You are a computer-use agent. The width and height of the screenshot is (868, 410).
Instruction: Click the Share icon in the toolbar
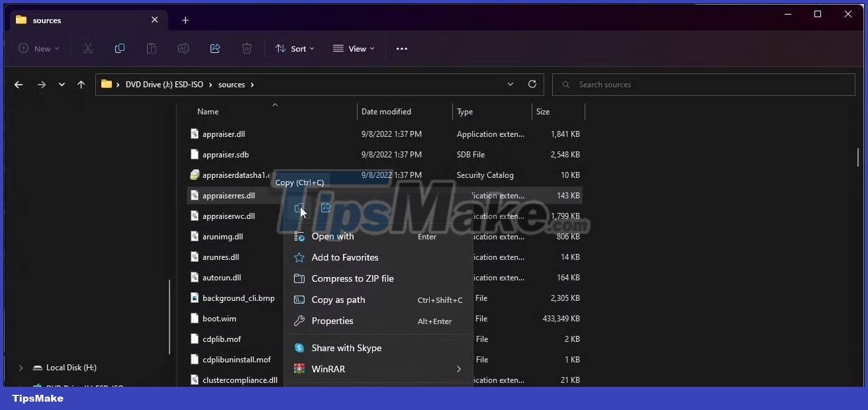215,48
